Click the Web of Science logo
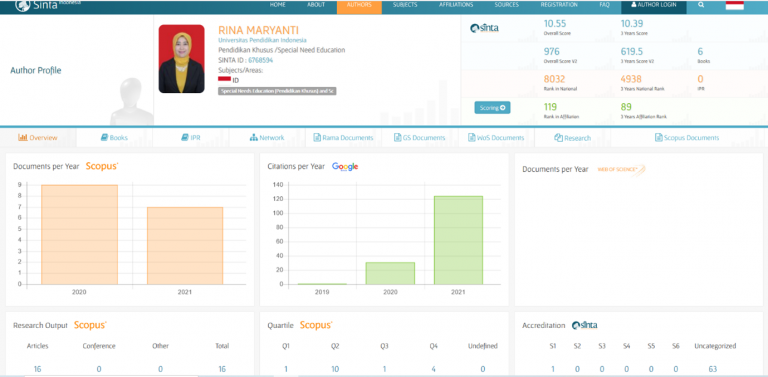The height and width of the screenshot is (377, 768). click(621, 169)
